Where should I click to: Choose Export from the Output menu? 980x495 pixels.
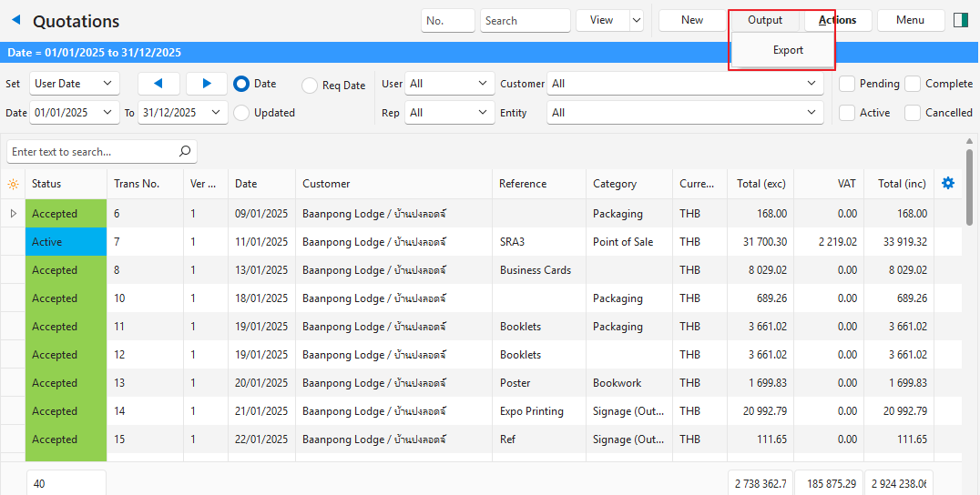pyautogui.click(x=788, y=50)
